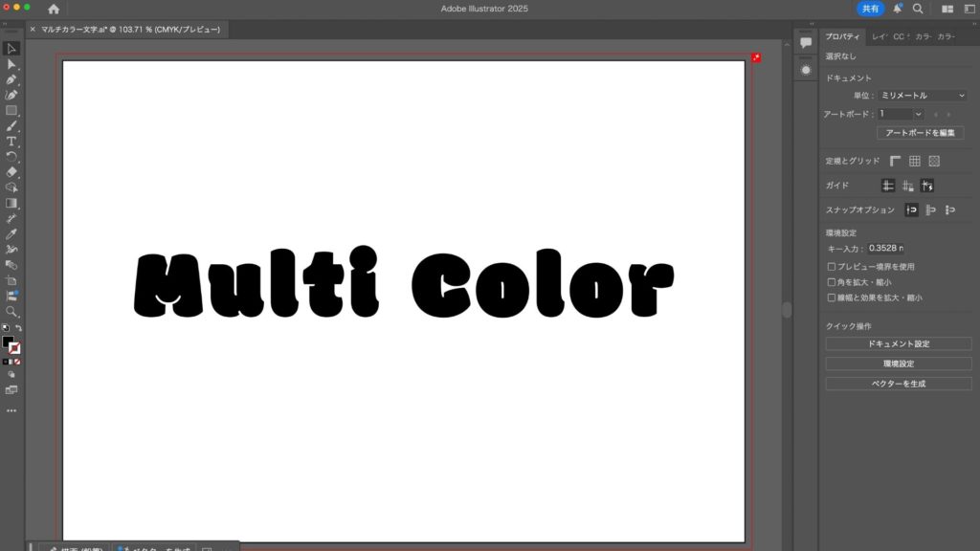Viewport: 980px width, 551px height.
Task: Click the Home icon in the top bar
Action: (x=54, y=9)
